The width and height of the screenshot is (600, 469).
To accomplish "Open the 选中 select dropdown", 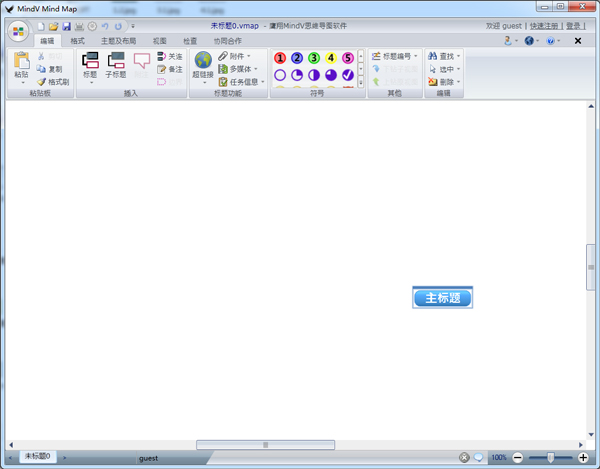I will 444,69.
